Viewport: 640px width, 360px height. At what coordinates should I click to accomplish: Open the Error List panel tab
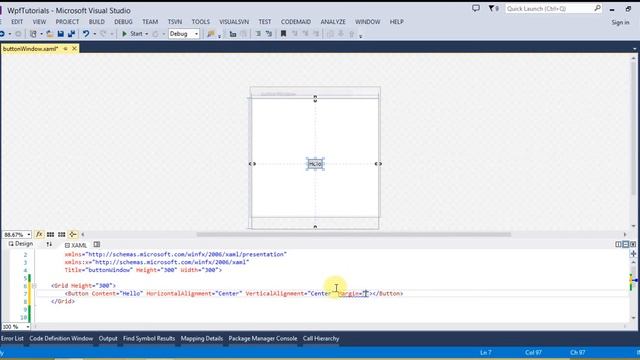12,338
